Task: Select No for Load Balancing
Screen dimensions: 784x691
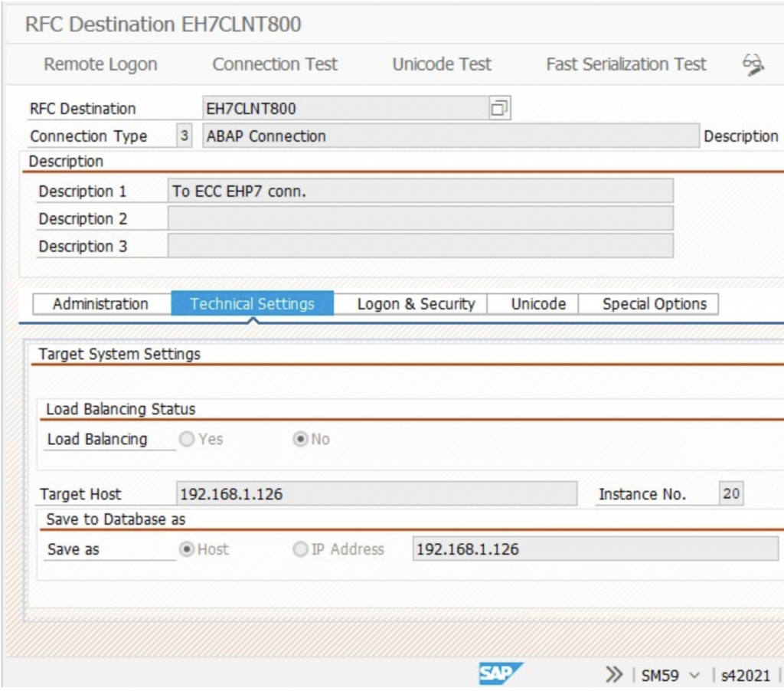Action: (301, 440)
